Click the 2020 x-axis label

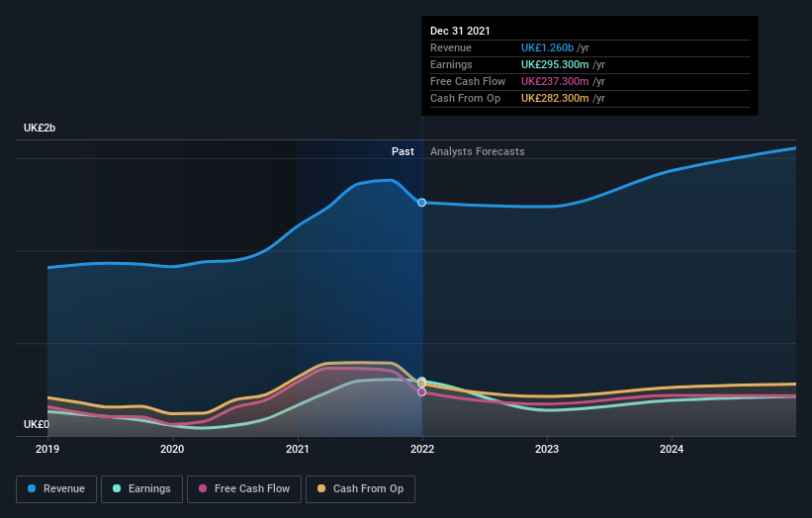tap(172, 449)
